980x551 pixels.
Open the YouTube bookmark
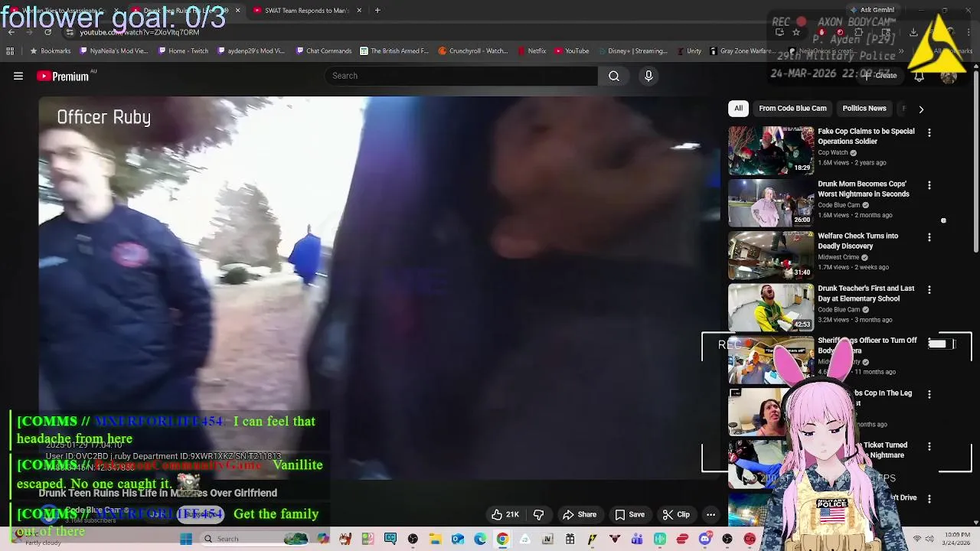point(572,51)
